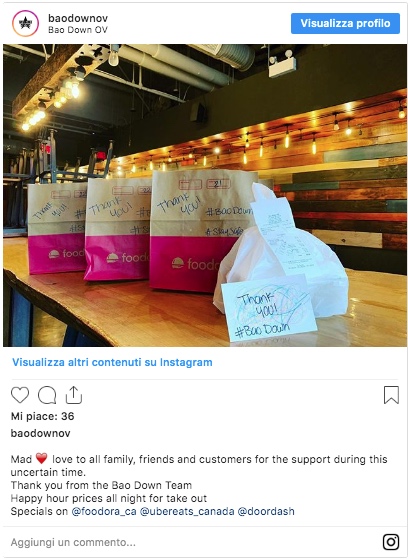Open the comment bubble icon

(47, 395)
